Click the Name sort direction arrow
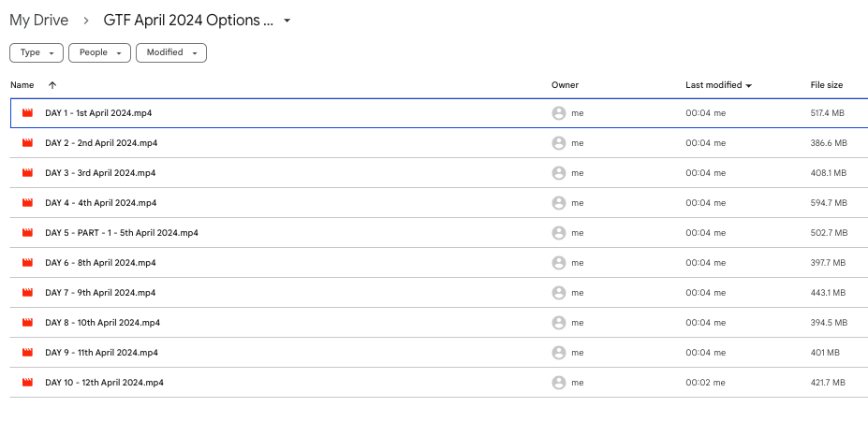868x422 pixels. tap(52, 85)
